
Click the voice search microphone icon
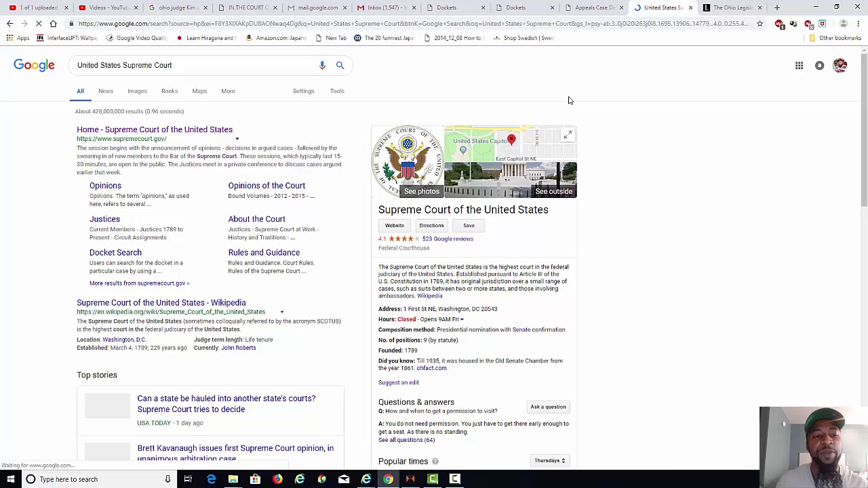(322, 65)
